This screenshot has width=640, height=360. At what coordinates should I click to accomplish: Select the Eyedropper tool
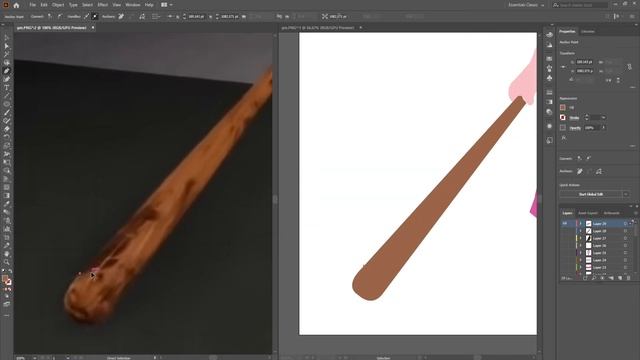click(7, 204)
